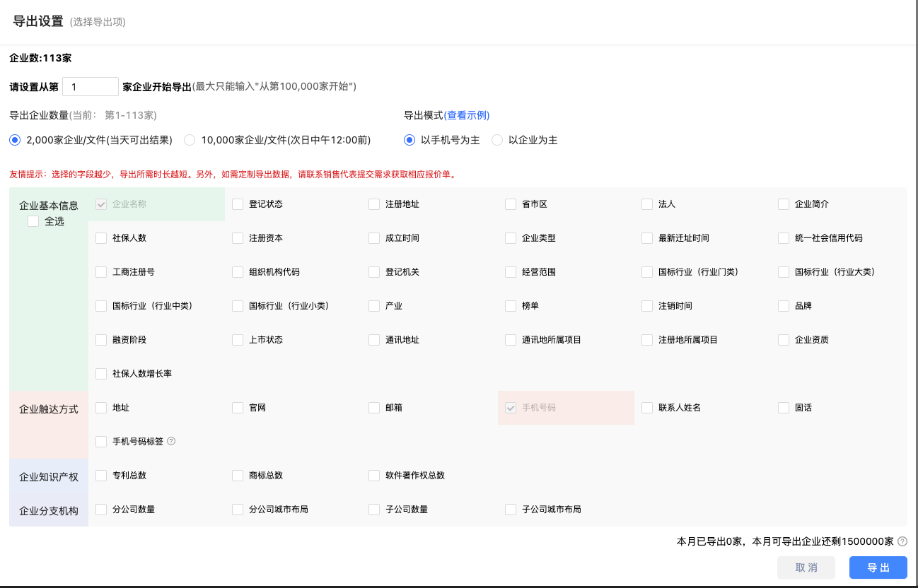Open the 查看示例 link
918x588 pixels.
pos(467,115)
